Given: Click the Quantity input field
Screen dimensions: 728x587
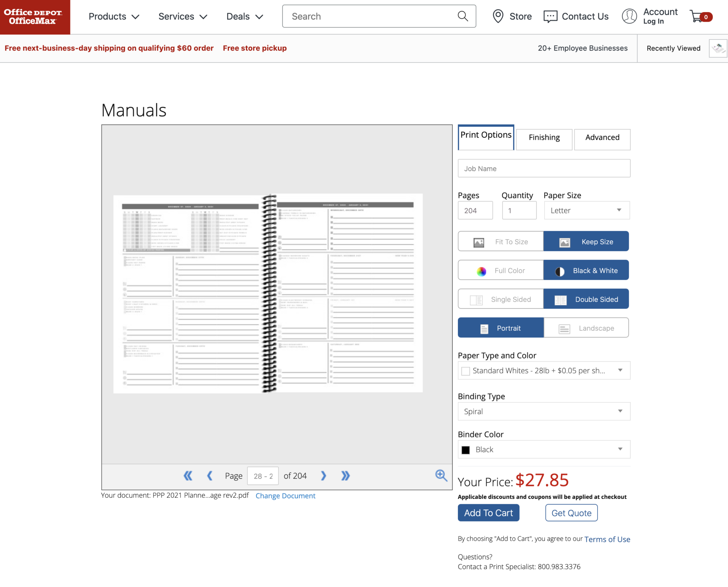Looking at the screenshot, I should pos(519,210).
